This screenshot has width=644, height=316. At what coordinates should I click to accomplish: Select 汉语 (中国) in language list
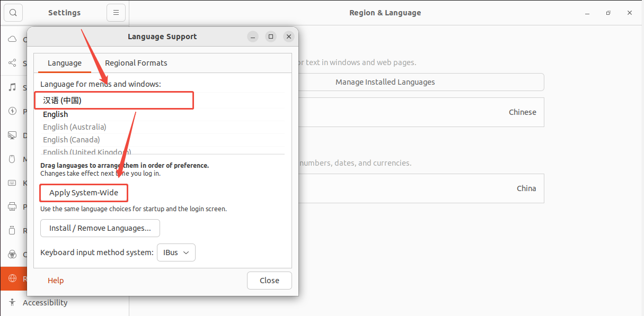[x=114, y=100]
